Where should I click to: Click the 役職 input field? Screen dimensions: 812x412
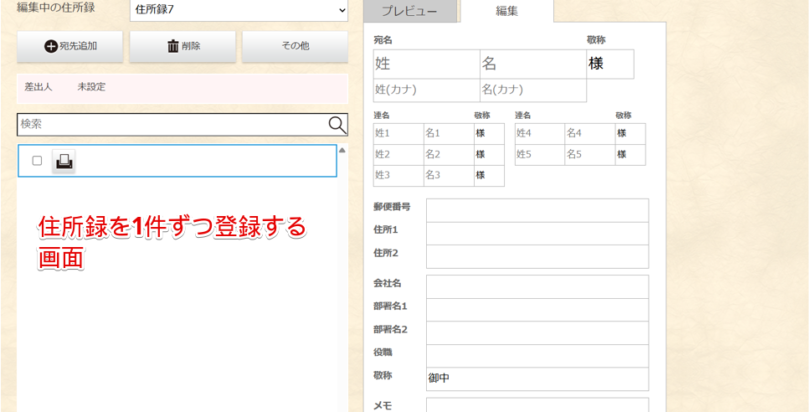[538, 356]
